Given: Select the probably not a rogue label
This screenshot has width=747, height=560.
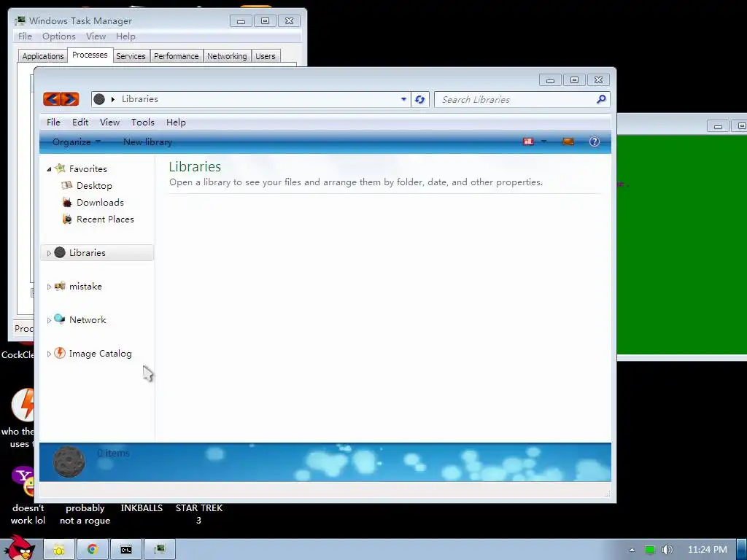Looking at the screenshot, I should coord(85,514).
